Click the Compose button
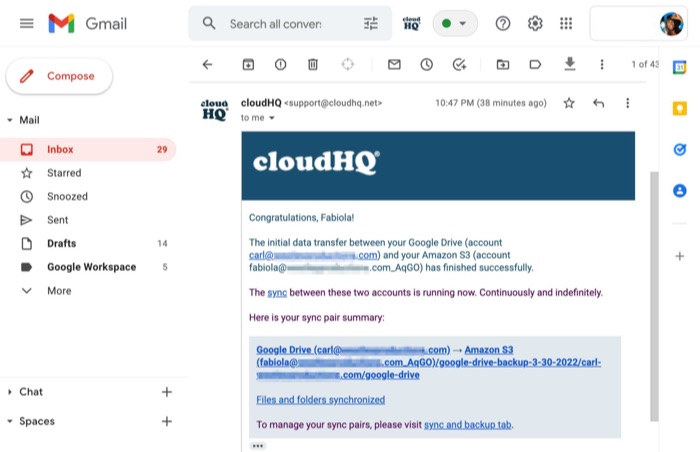Viewport: 700px width, 452px height. pyautogui.click(x=59, y=76)
